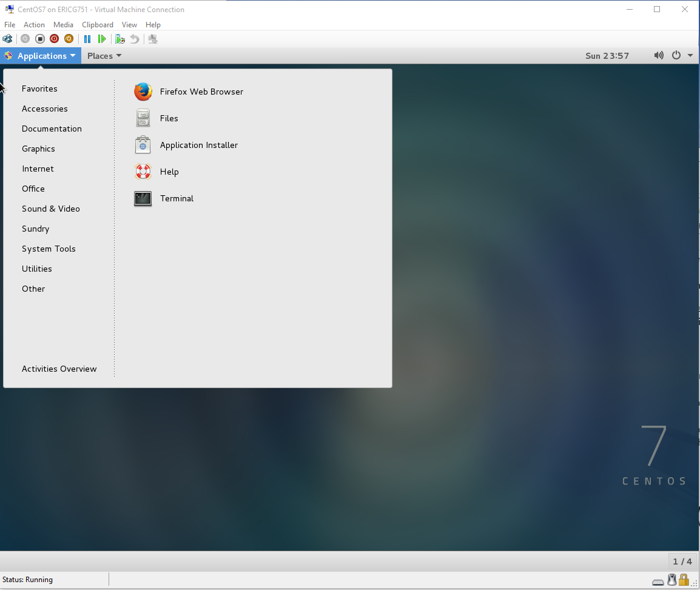Open Application Installer
Viewport: 700px width, 590px height.
pyautogui.click(x=186, y=145)
